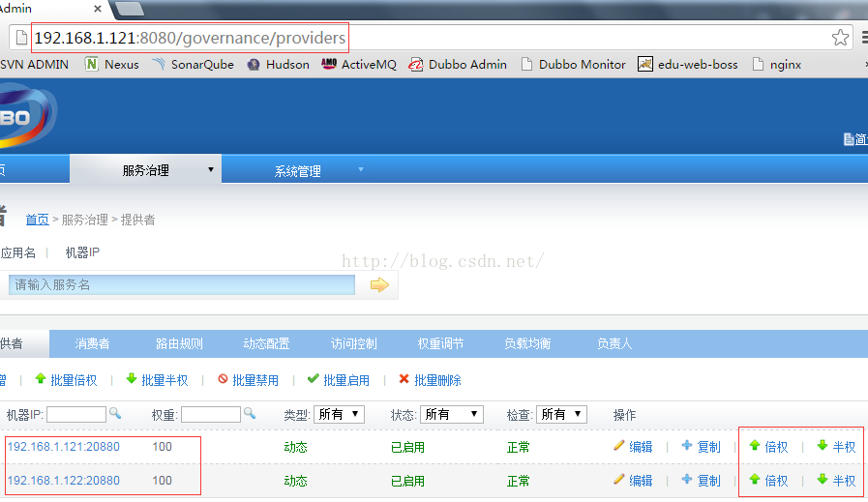The height and width of the screenshot is (502, 868).
Task: Open the edu-web-boss bookmark
Action: 688,64
